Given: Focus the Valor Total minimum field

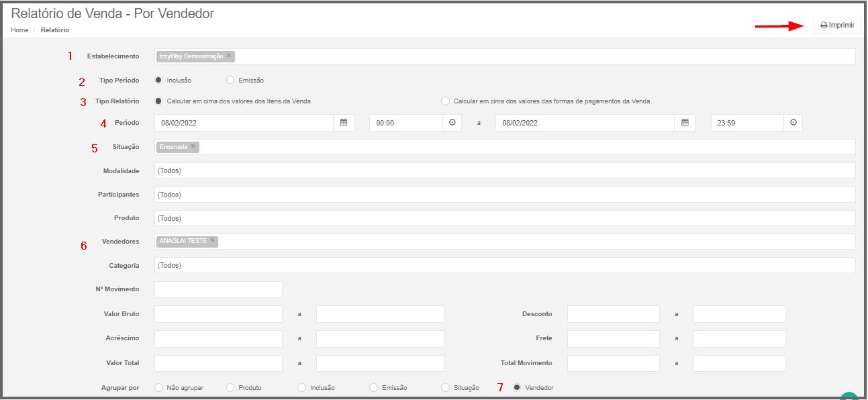Looking at the screenshot, I should (218, 363).
